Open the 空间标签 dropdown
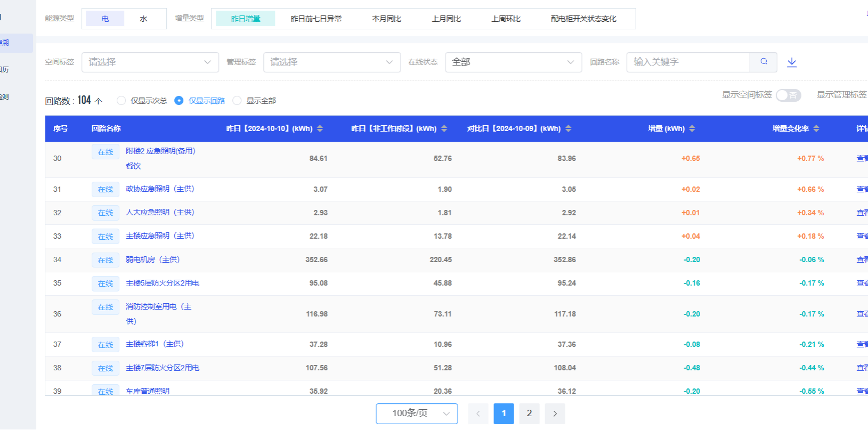The image size is (868, 430). coord(150,62)
